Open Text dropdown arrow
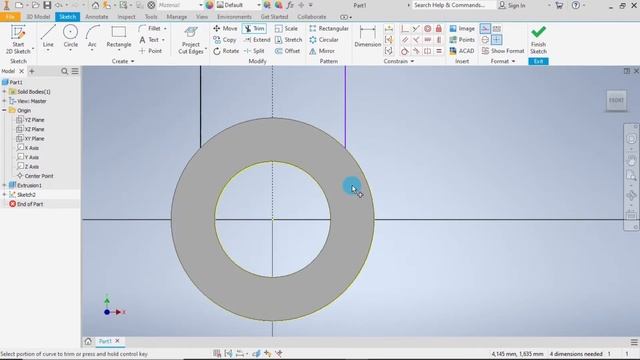 pos(163,40)
